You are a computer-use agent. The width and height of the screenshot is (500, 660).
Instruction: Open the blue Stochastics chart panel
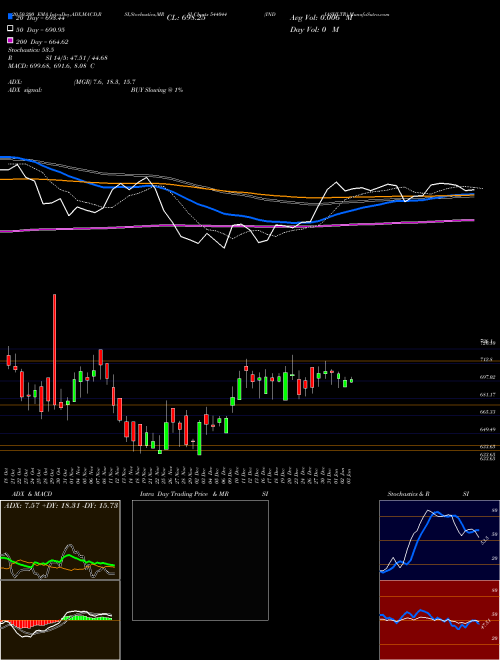click(x=439, y=540)
